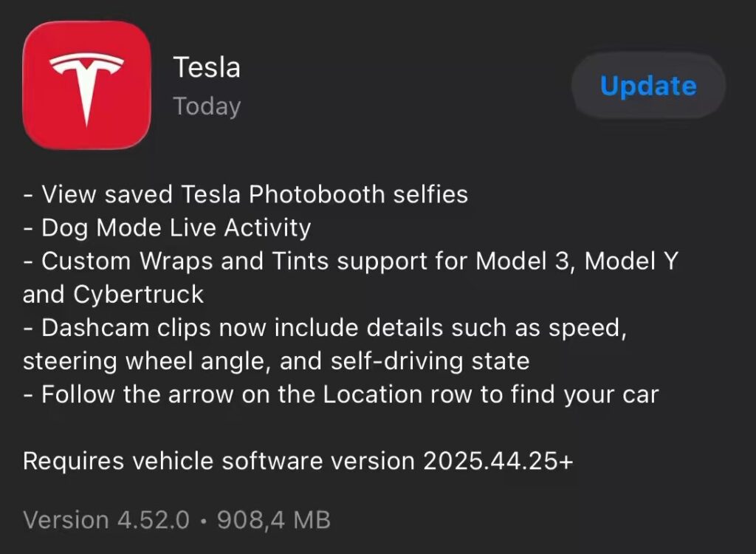
Task: Click the blue Update button
Action: [x=648, y=86]
